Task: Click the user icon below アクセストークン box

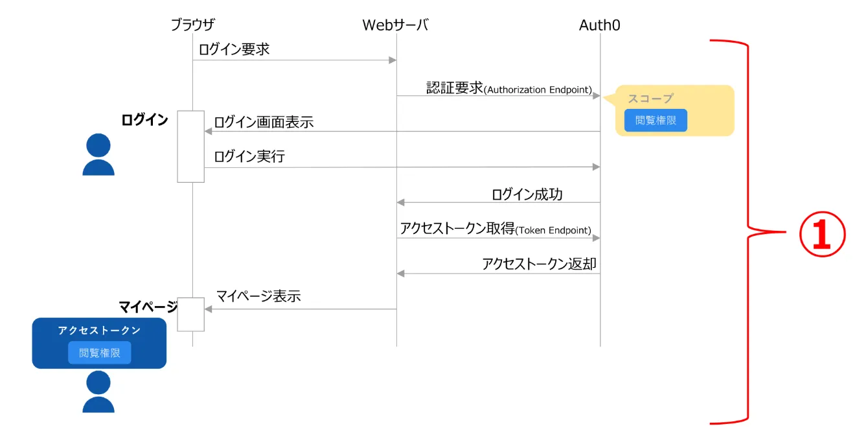Action: click(98, 392)
